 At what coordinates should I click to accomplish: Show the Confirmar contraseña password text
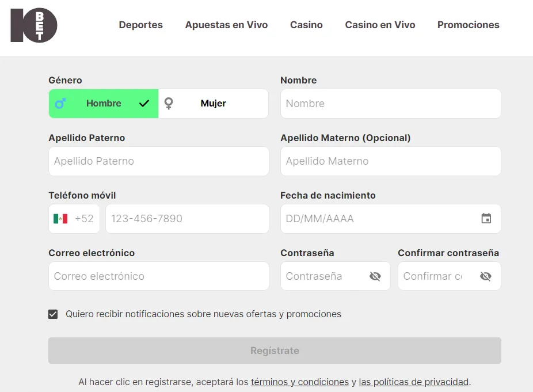(486, 276)
